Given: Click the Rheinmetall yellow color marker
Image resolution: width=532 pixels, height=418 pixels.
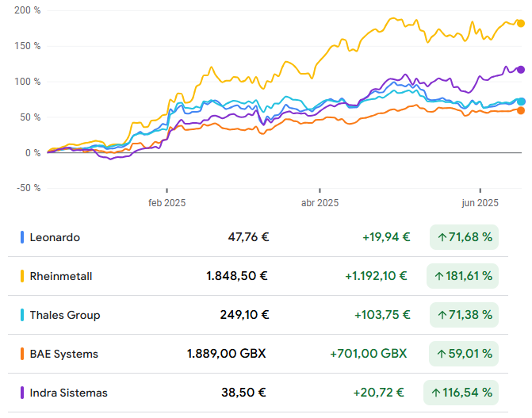Looking at the screenshot, I should coord(21,276).
